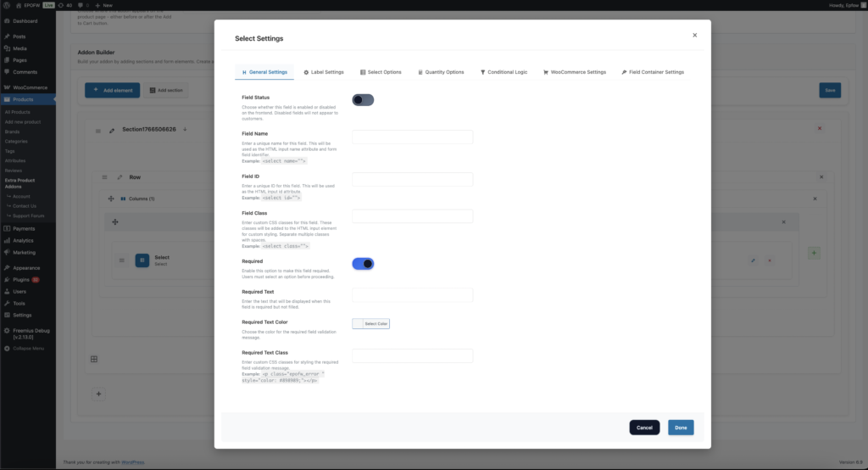The height and width of the screenshot is (470, 868).
Task: Disable the Required toggle
Action: point(363,264)
